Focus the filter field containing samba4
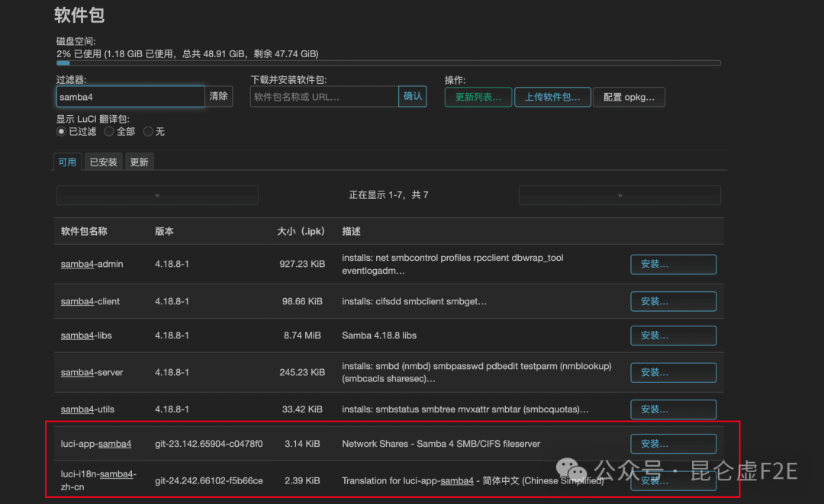The height and width of the screenshot is (504, 824). 130,97
